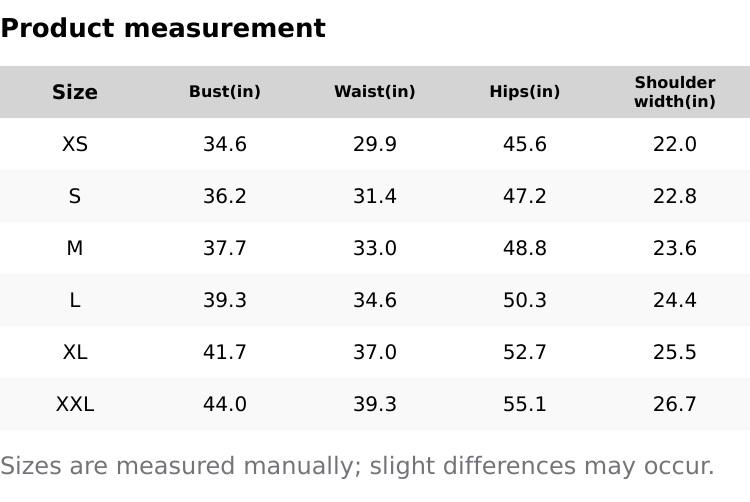Select the M size row label
Image resolution: width=750 pixels, height=502 pixels.
75,248
